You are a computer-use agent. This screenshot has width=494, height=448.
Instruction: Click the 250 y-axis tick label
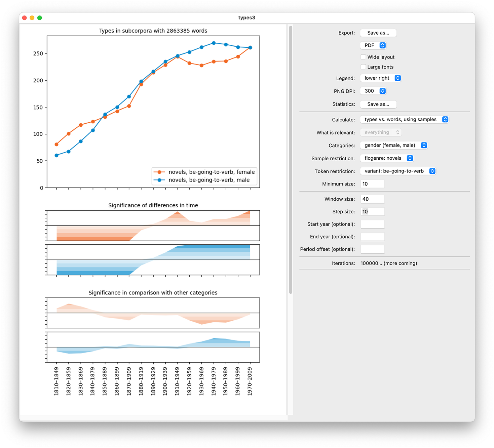(x=38, y=54)
